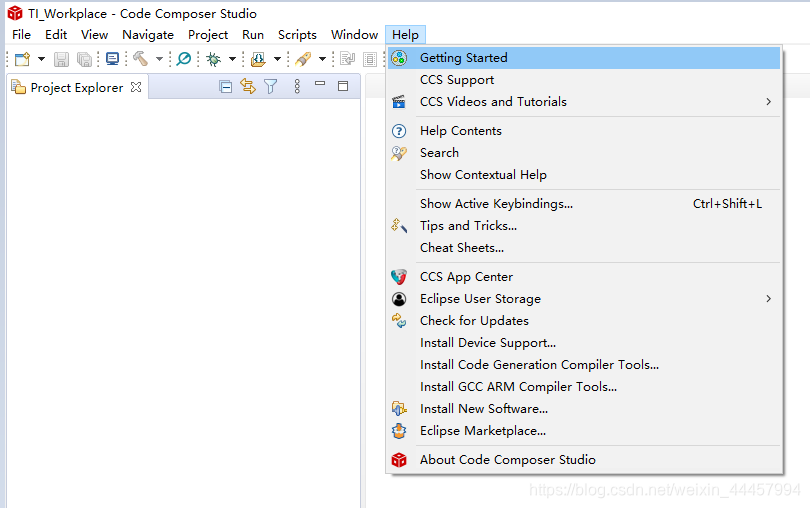Open CCS Videos and Tutorials submenu
The height and width of the screenshot is (508, 810).
point(583,102)
